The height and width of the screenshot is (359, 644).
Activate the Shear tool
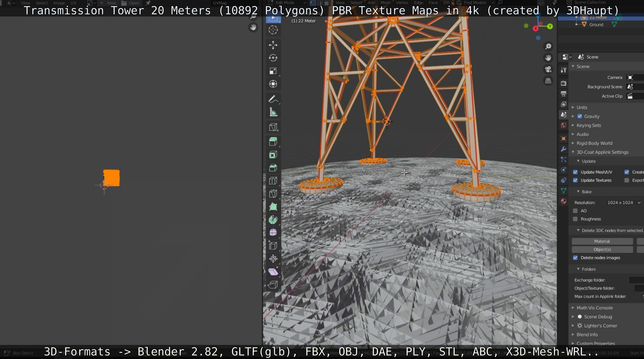(273, 271)
